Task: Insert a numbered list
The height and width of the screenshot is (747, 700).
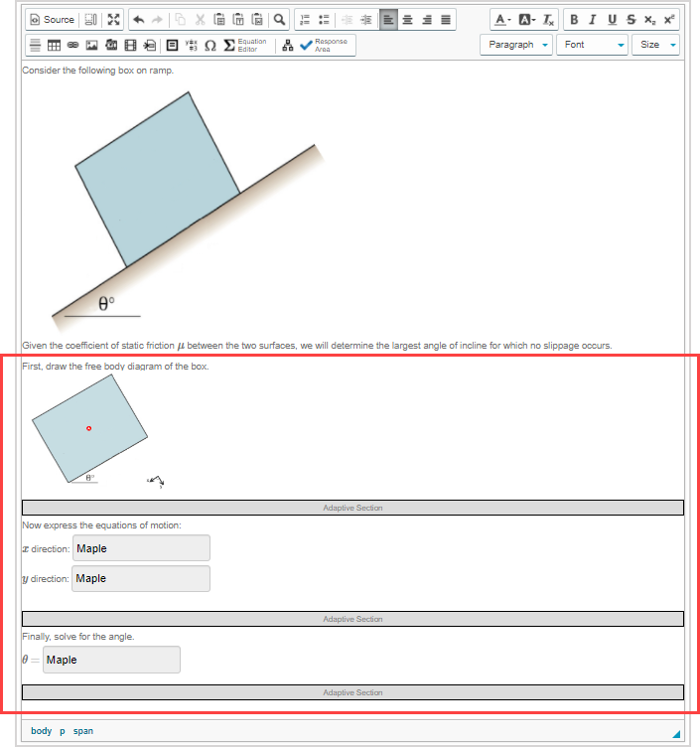Action: (305, 20)
